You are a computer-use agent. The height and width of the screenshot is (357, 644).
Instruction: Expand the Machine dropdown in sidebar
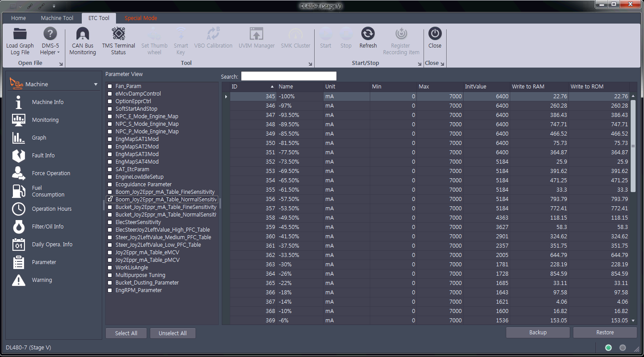(x=96, y=84)
